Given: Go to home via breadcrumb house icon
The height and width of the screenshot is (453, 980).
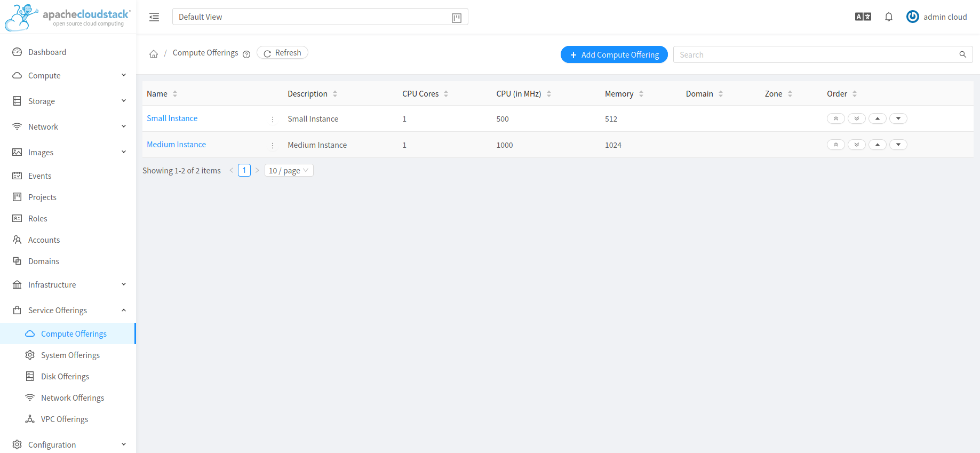Looking at the screenshot, I should pyautogui.click(x=154, y=54).
